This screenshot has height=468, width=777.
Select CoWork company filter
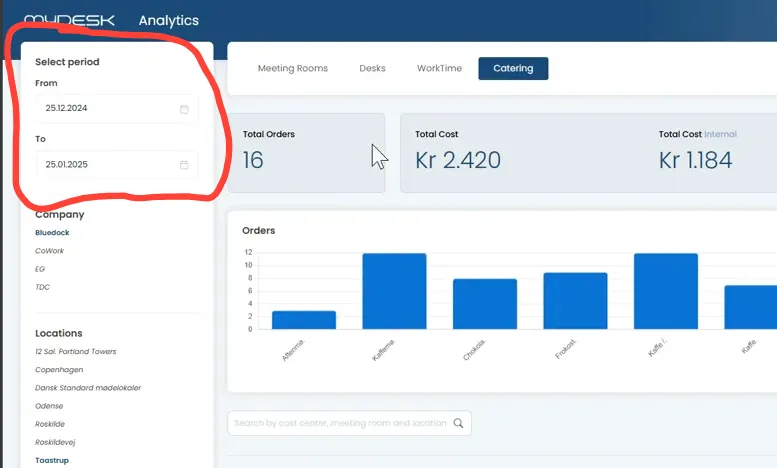[50, 251]
